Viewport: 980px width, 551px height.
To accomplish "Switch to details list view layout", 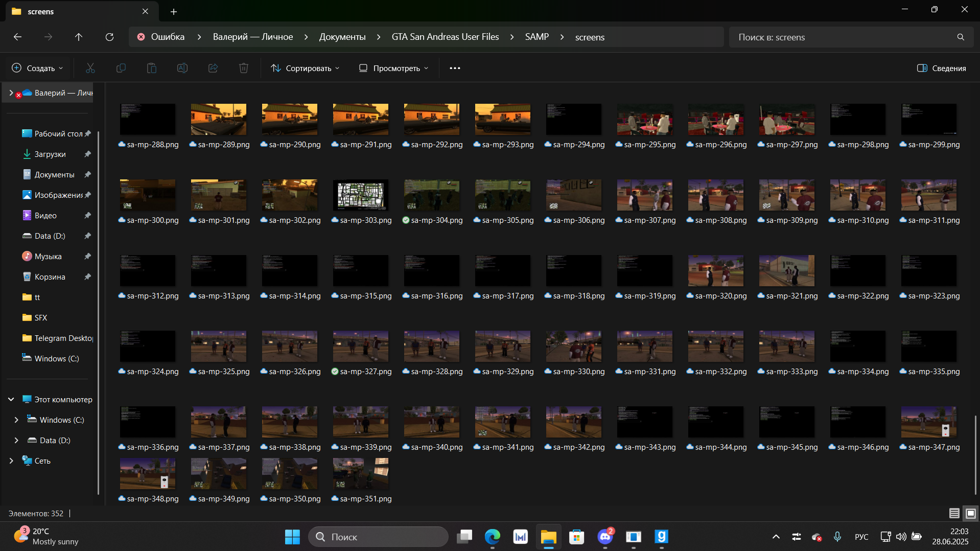I will click(954, 513).
